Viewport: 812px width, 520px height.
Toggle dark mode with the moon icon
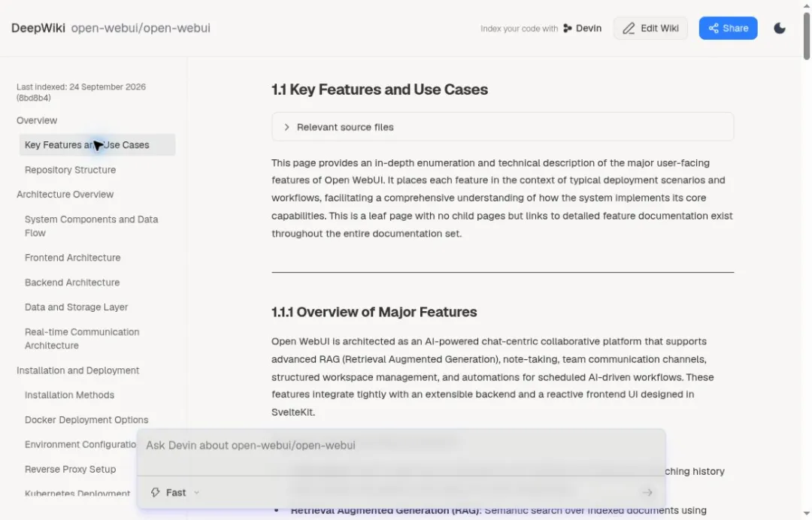[x=780, y=28]
